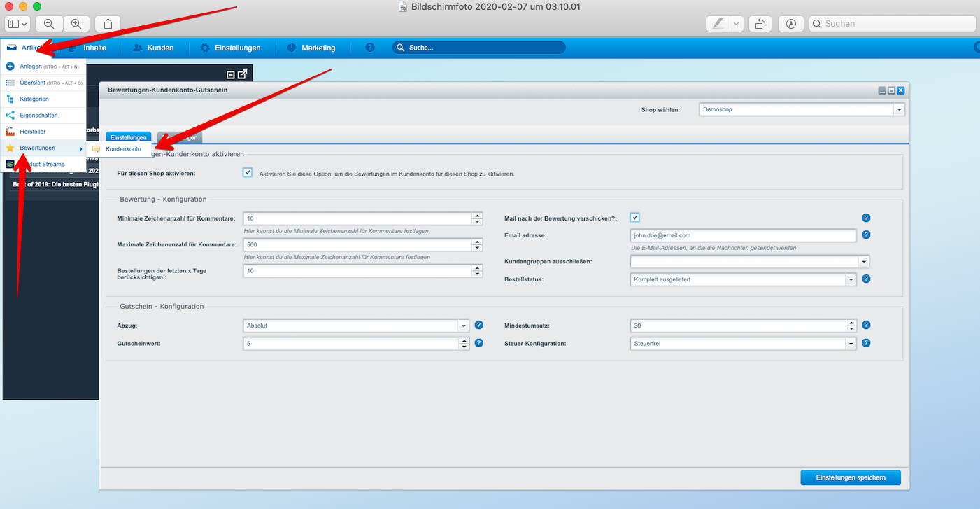Open help icon beside Abzug
The image size is (980, 509).
point(479,326)
